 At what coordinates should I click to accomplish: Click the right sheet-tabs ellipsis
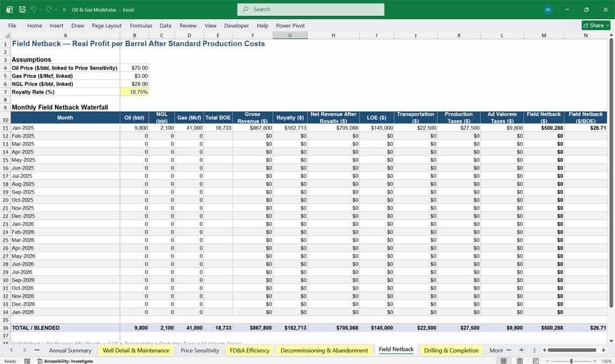point(509,350)
